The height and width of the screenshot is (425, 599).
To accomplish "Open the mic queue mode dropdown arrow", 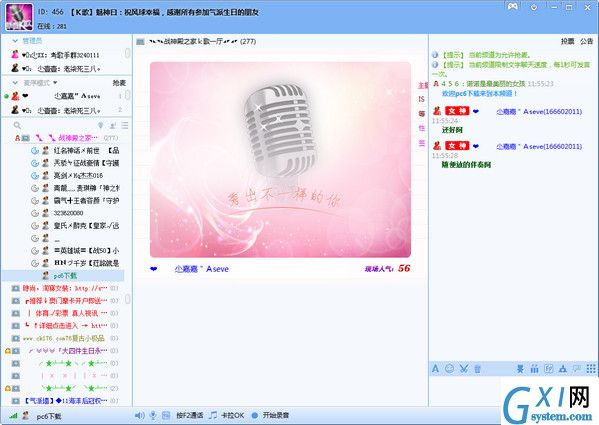I will (x=55, y=82).
